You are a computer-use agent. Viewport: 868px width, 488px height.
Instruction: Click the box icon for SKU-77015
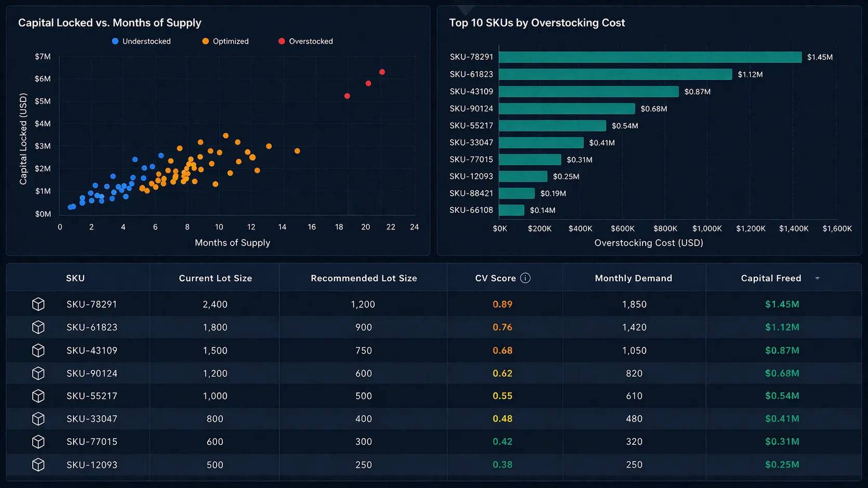pyautogui.click(x=38, y=442)
